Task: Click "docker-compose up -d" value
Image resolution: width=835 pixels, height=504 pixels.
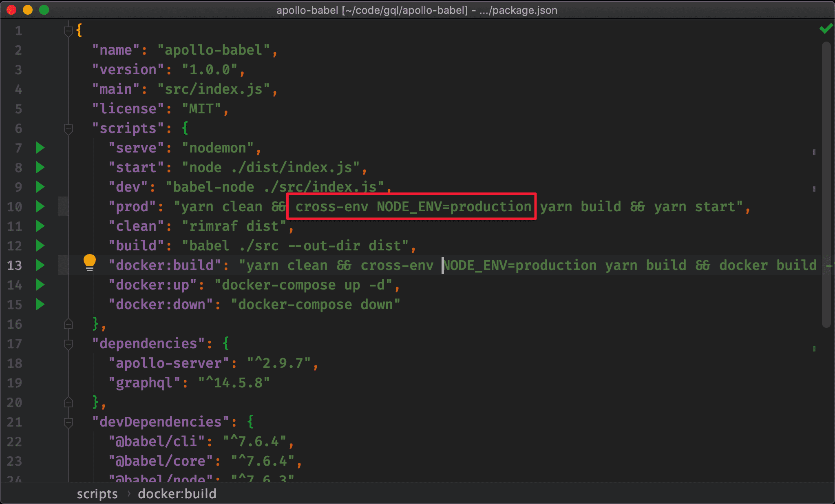Action: 303,285
